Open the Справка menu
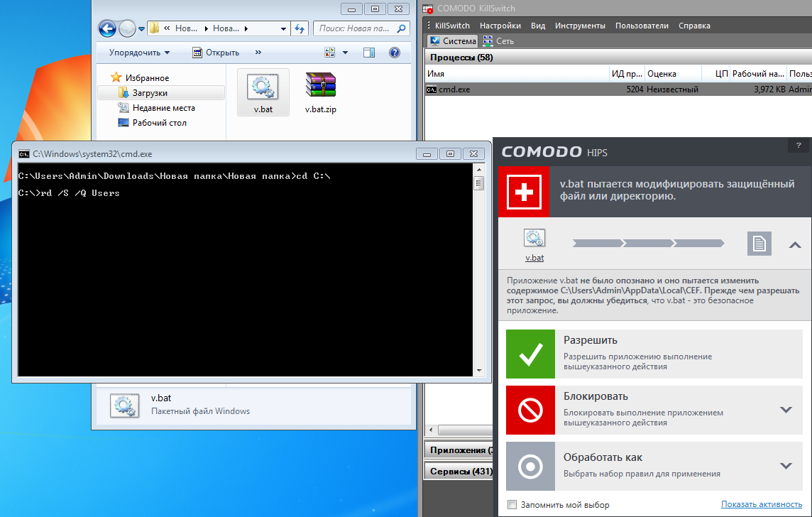This screenshot has height=517, width=812. 694,26
